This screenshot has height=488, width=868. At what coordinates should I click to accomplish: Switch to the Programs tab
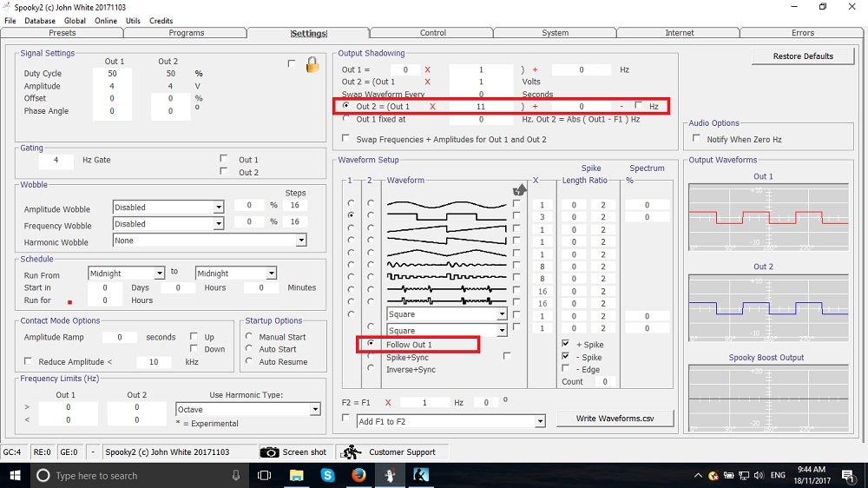186,33
